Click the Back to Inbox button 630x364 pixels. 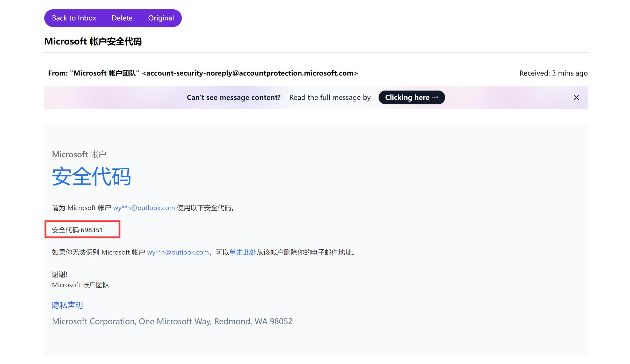(74, 18)
